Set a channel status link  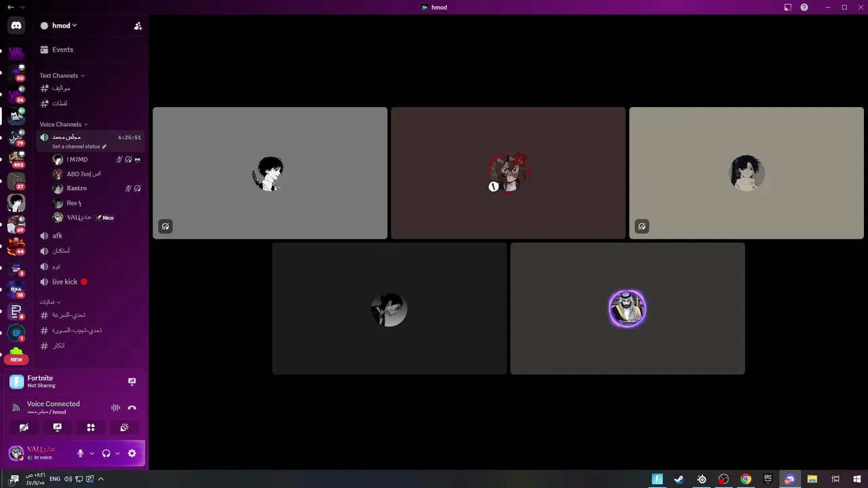79,146
